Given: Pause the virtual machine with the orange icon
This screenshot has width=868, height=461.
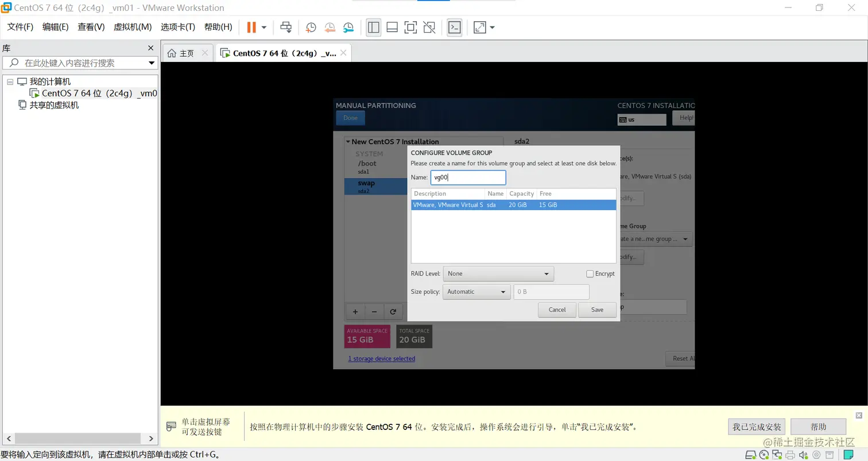Looking at the screenshot, I should [251, 27].
